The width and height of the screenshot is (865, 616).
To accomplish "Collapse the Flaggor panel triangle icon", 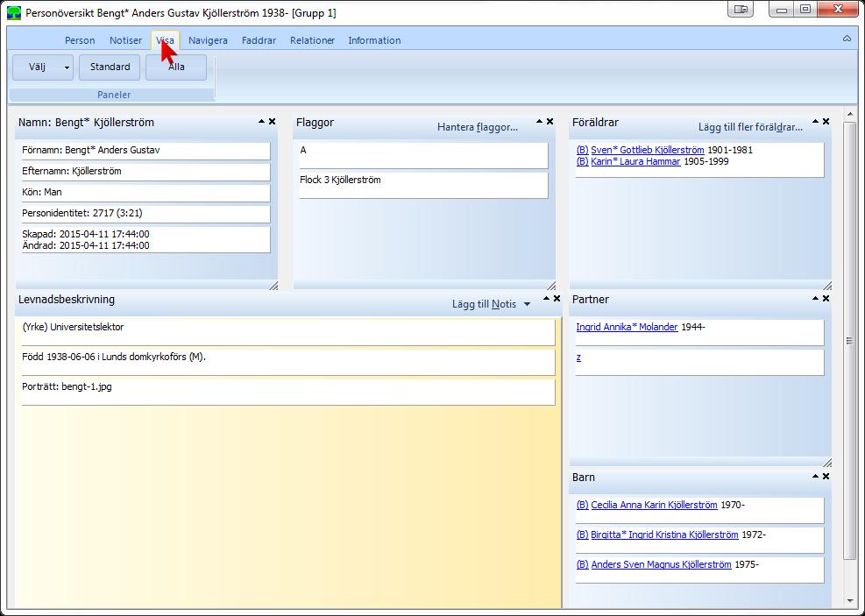I will pyautogui.click(x=540, y=121).
